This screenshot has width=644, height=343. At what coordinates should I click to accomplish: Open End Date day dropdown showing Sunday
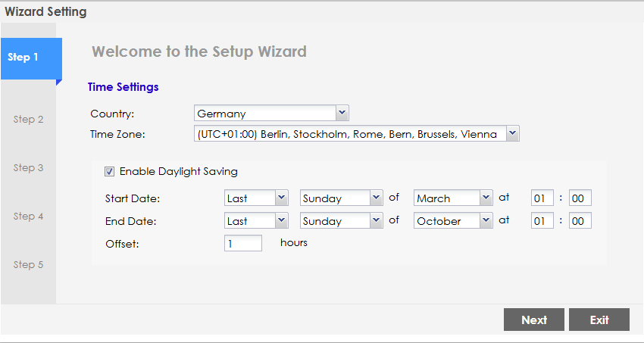click(341, 221)
